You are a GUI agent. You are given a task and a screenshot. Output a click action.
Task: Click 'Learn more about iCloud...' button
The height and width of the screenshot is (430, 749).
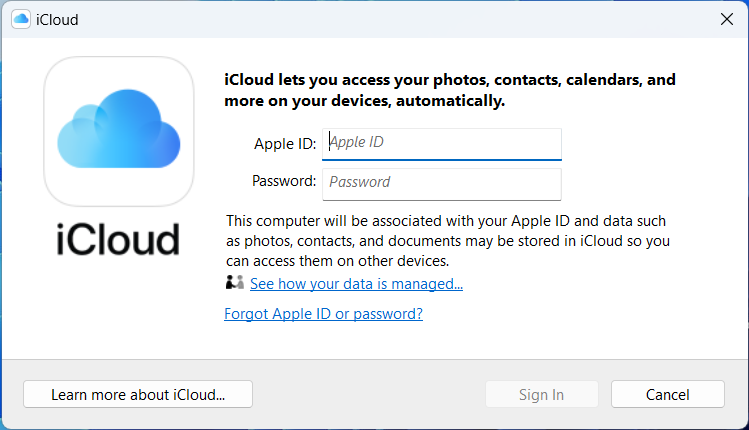tap(138, 394)
